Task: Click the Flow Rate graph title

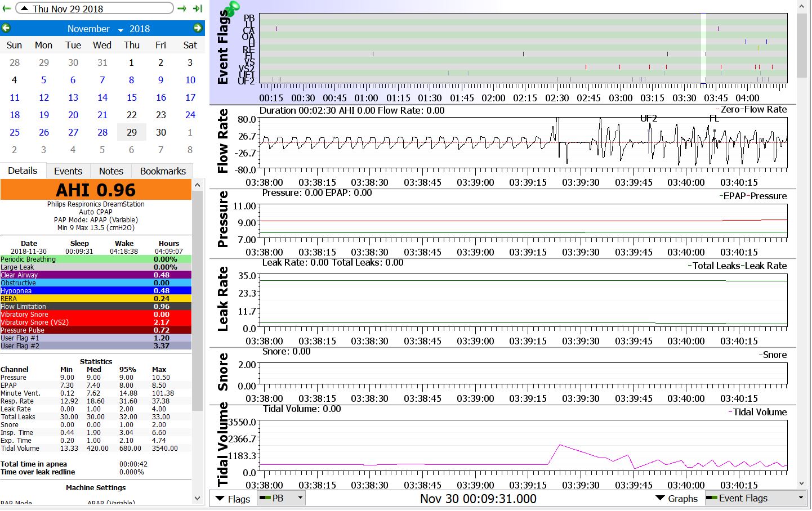Action: [223, 141]
